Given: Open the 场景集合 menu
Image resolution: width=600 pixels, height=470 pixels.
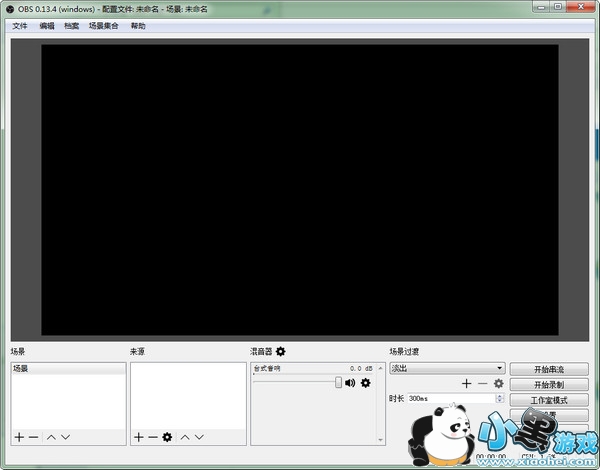Looking at the screenshot, I should [x=103, y=26].
